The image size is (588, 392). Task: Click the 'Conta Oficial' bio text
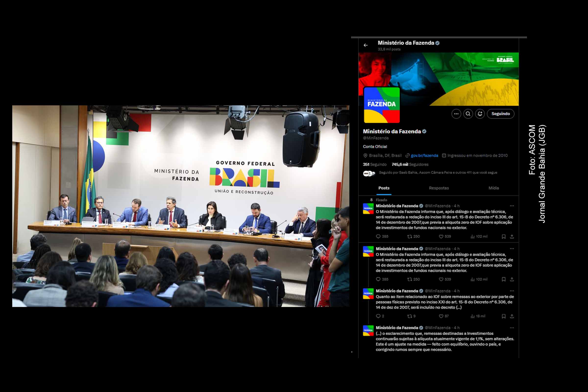(375, 147)
